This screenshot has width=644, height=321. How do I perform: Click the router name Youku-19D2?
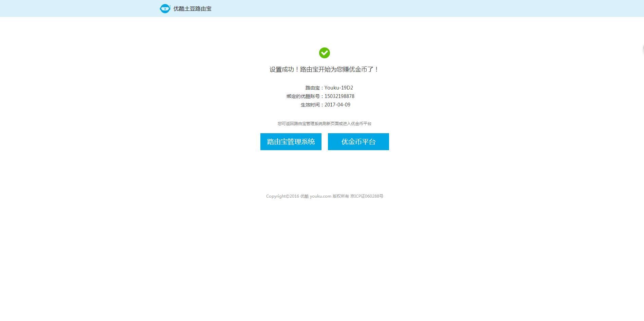point(339,88)
